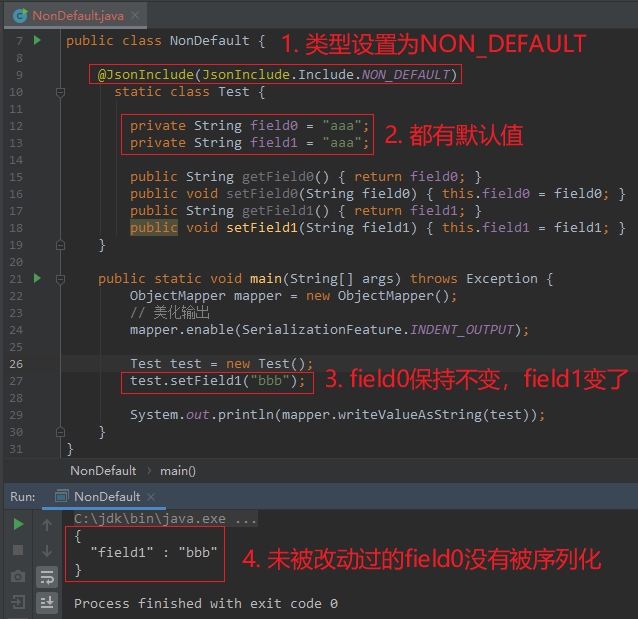Click the down stack trace arrow

click(x=47, y=551)
